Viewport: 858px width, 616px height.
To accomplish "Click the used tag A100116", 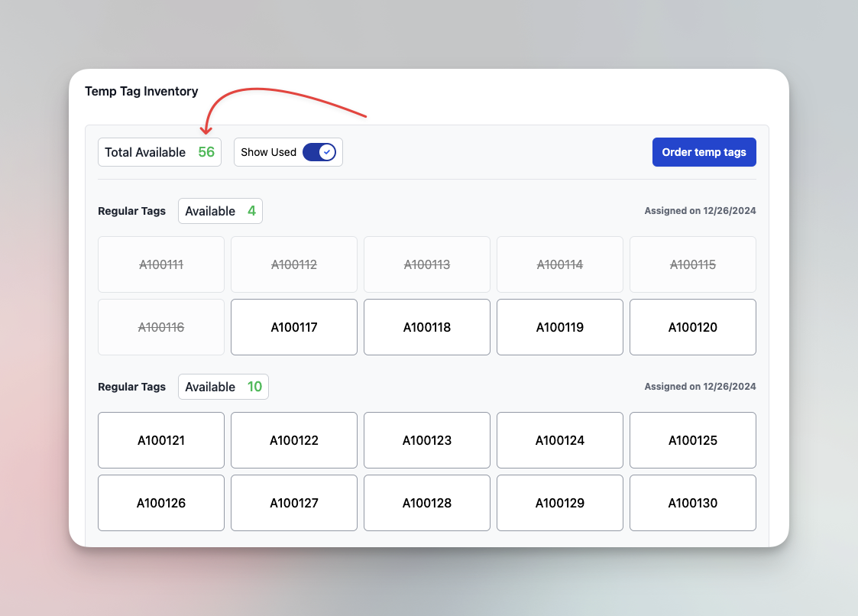I will click(160, 327).
